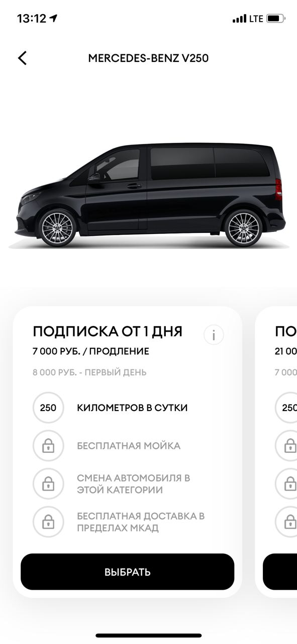Click the ВЫБРАТЬ button
The image size is (297, 644).
[x=128, y=572]
